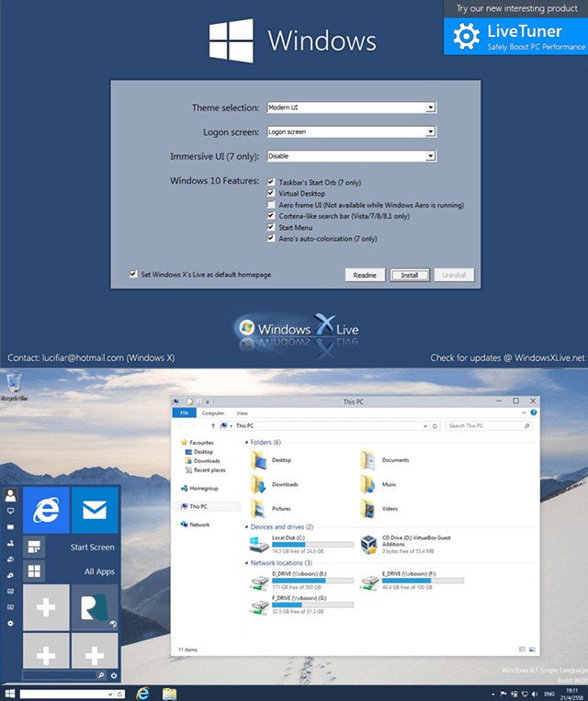Open the Downloads folder icon in Folders group
The height and width of the screenshot is (701, 588).
(x=259, y=484)
